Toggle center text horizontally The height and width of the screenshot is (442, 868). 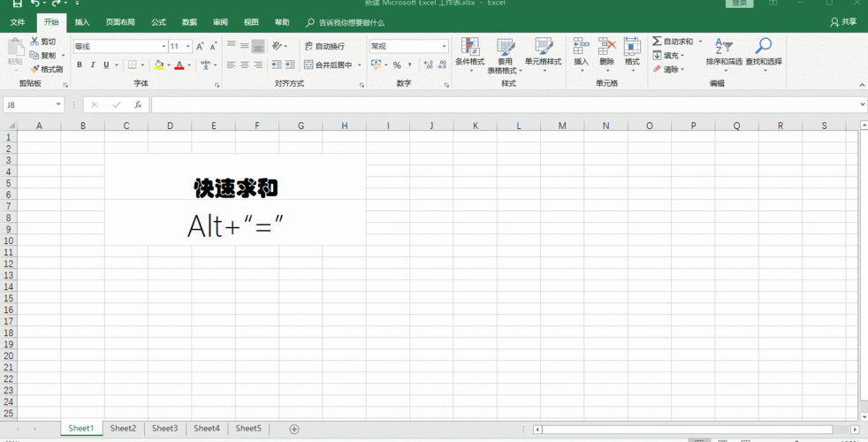click(x=245, y=65)
